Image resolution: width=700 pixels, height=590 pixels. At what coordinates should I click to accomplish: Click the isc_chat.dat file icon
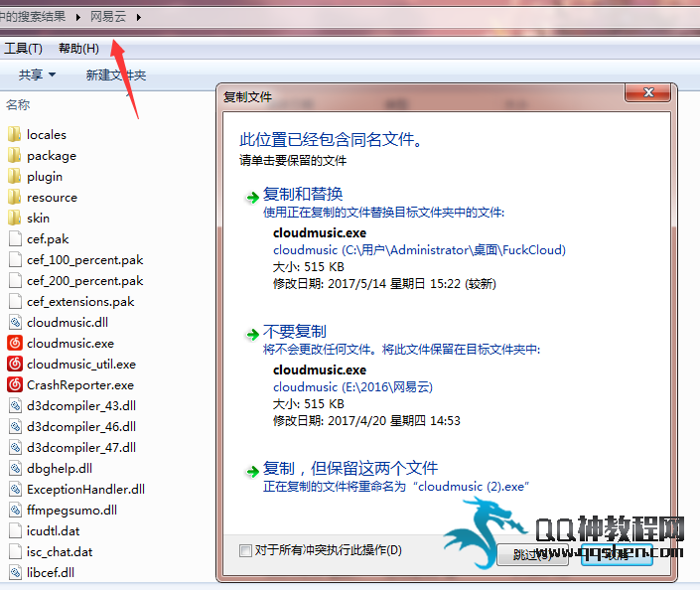(15, 551)
